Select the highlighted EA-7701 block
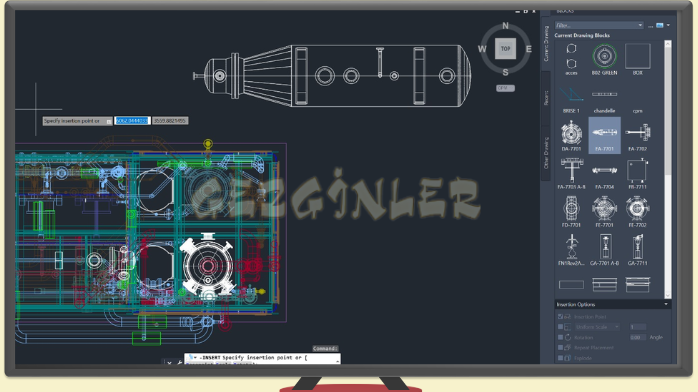The height and width of the screenshot is (392, 698). [604, 136]
